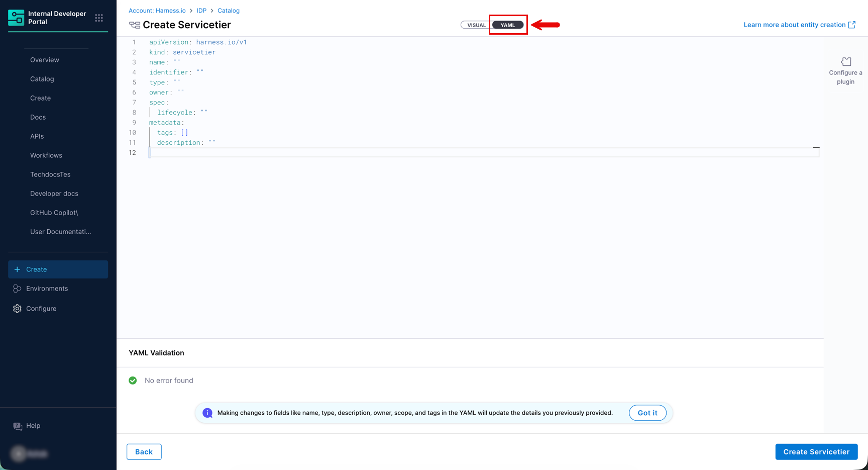The image size is (868, 470).
Task: Navigate to the IDP breadcrumb
Action: [201, 11]
